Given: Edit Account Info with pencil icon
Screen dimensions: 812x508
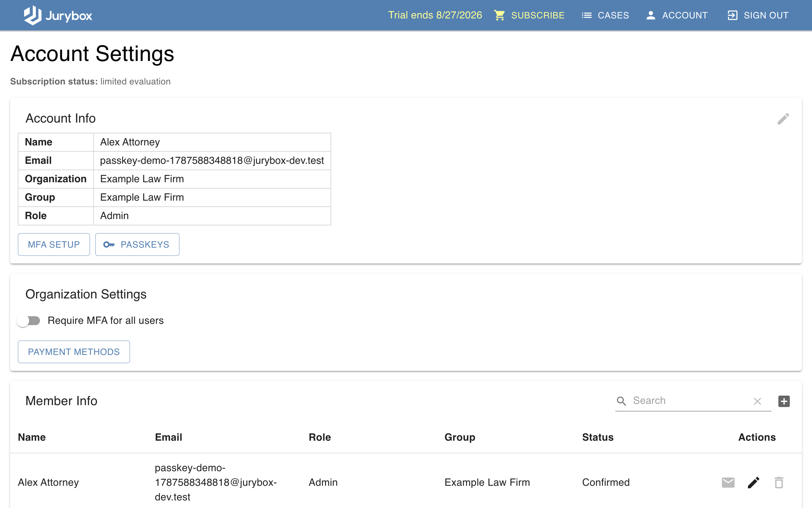Looking at the screenshot, I should point(783,119).
